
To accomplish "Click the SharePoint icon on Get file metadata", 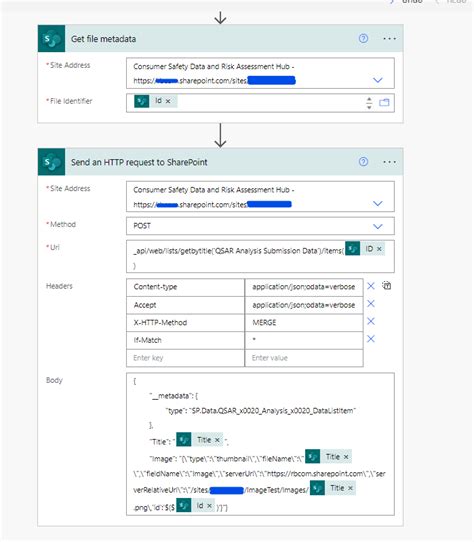I will click(x=51, y=39).
